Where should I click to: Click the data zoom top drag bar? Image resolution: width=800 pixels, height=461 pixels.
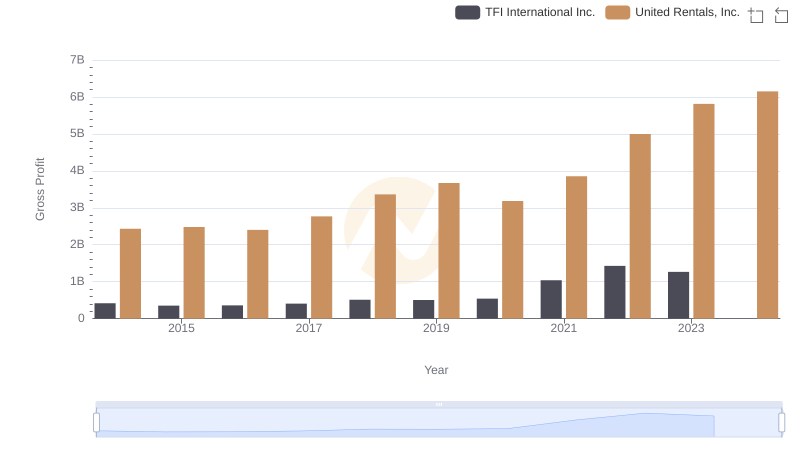coord(439,404)
